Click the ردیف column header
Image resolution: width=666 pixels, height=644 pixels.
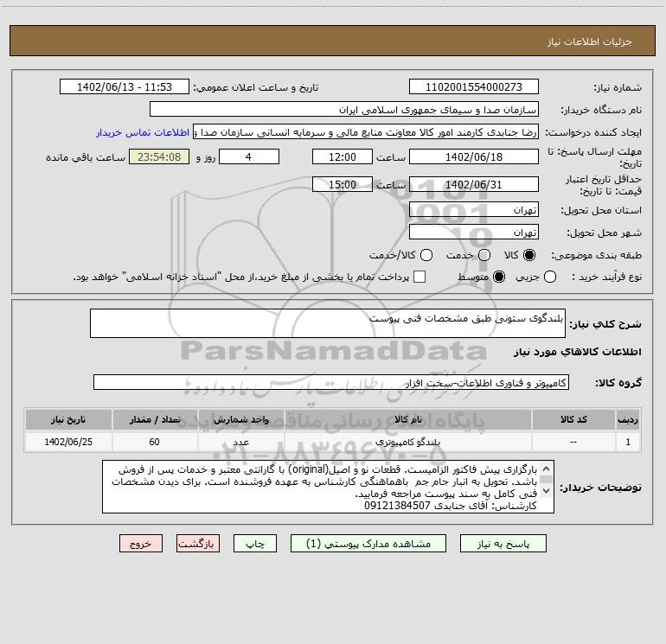[x=628, y=419]
